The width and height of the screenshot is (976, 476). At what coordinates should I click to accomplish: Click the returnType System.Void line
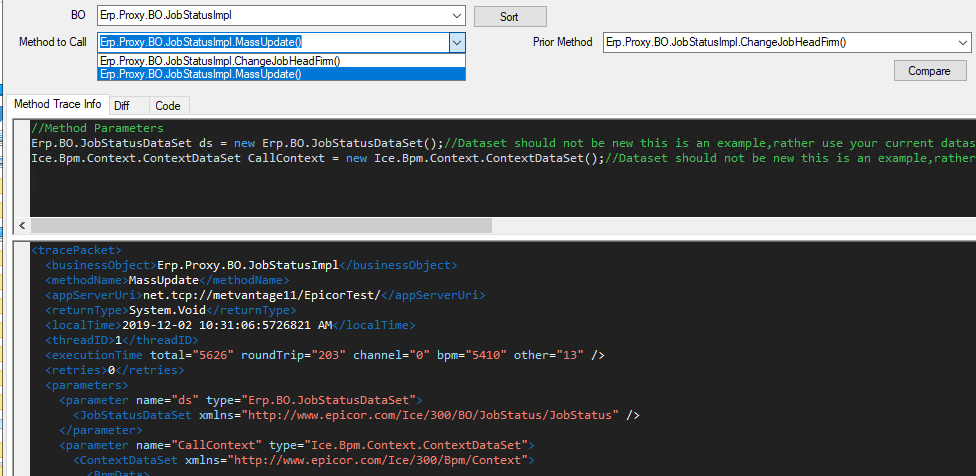[171, 310]
